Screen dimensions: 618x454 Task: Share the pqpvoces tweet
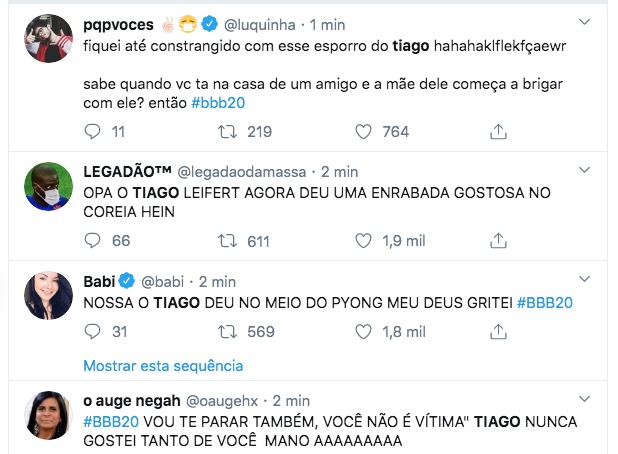click(498, 131)
